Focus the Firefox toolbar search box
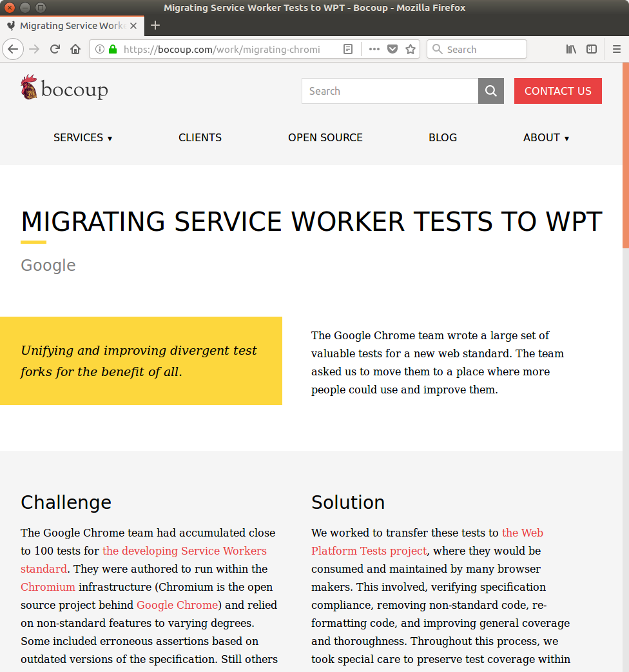 click(476, 49)
